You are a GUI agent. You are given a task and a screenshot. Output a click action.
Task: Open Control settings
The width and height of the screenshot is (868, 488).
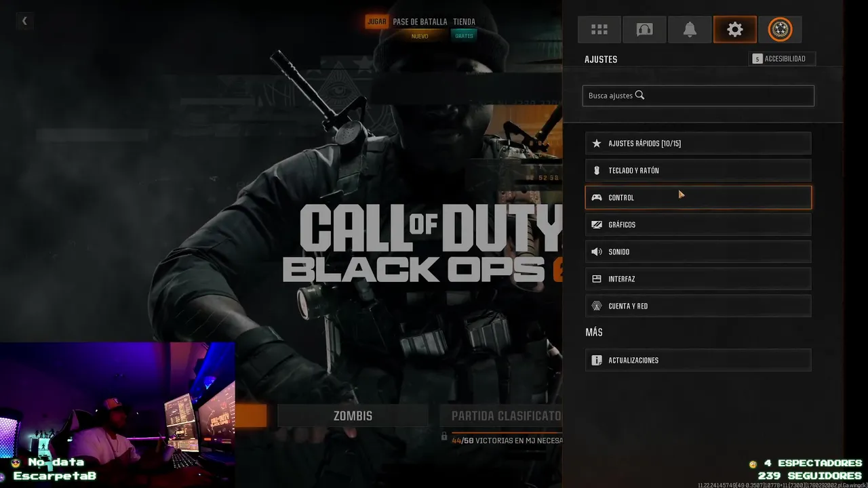(698, 198)
